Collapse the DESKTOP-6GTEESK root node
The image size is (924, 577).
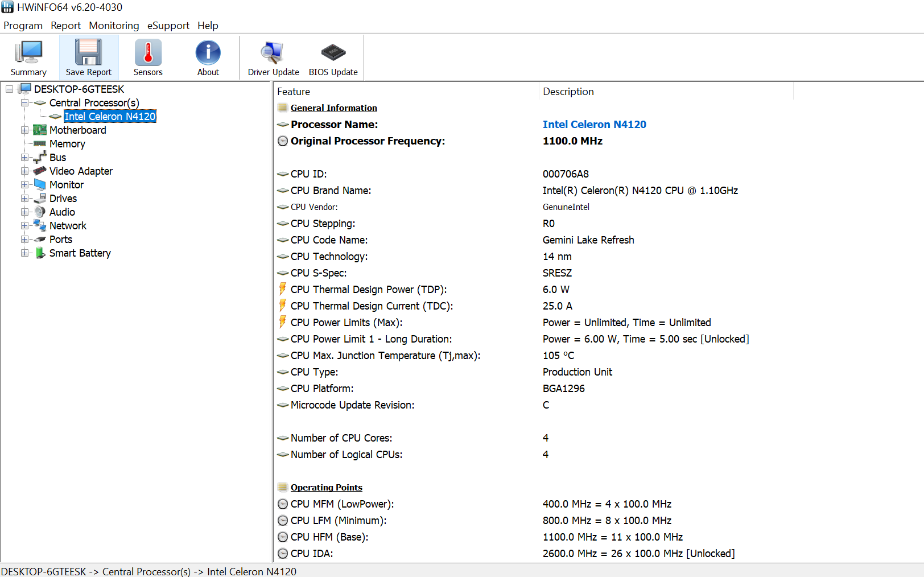tap(9, 89)
